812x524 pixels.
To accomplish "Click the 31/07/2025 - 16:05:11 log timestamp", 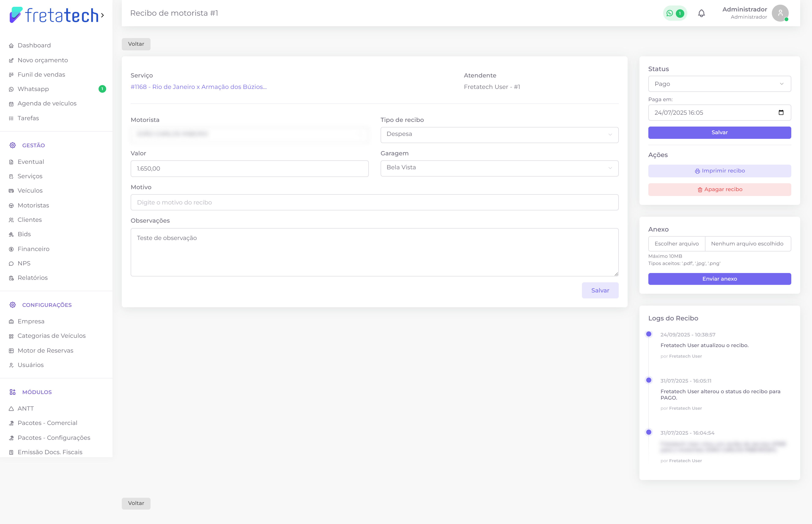I will click(x=686, y=381).
